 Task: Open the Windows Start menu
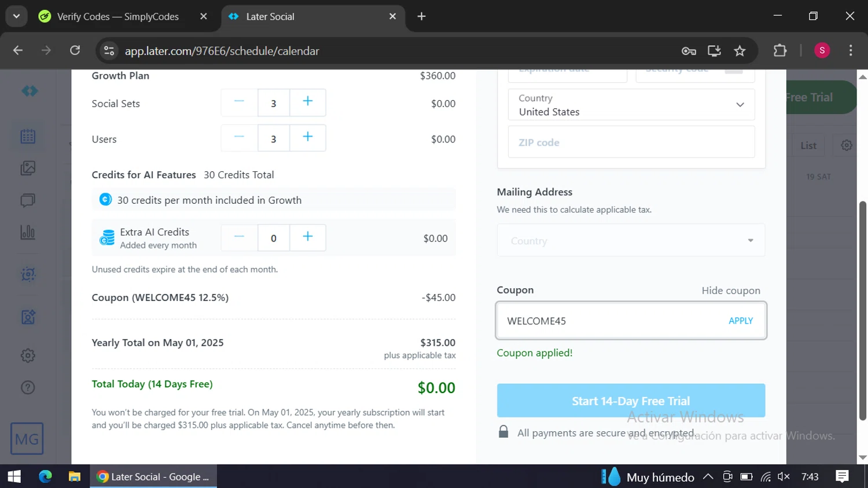click(x=14, y=476)
